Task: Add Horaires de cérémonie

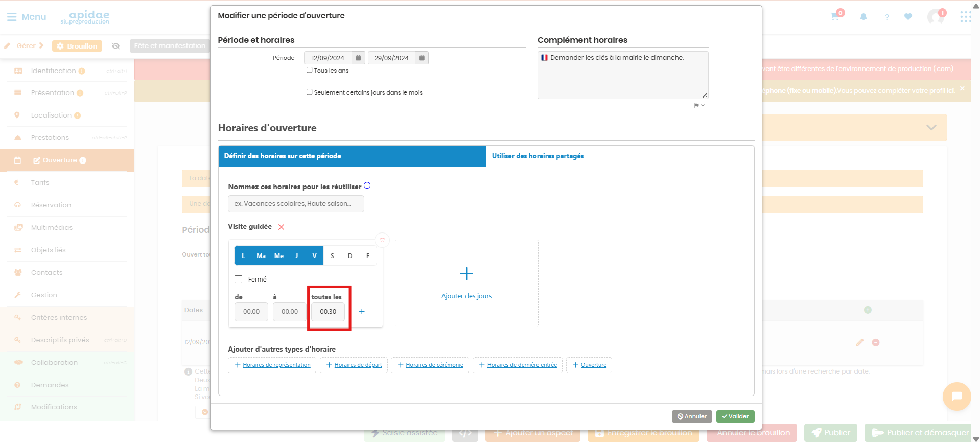Action: 430,365
